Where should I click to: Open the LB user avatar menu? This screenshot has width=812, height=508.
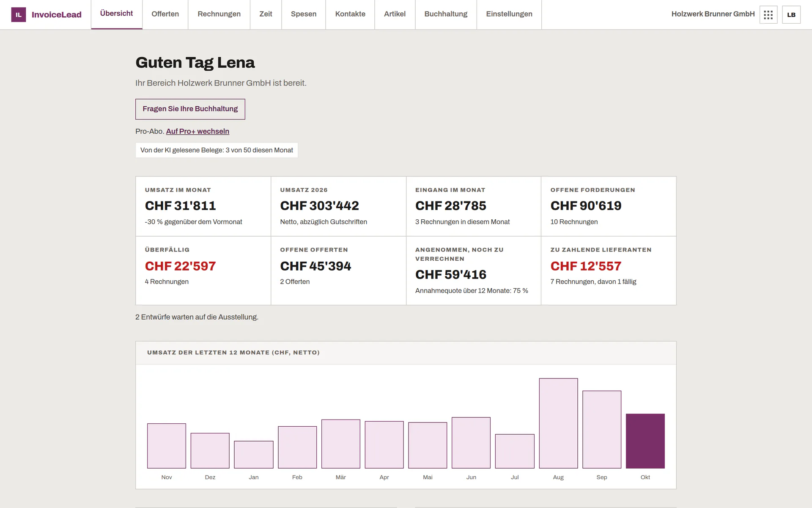tap(791, 15)
